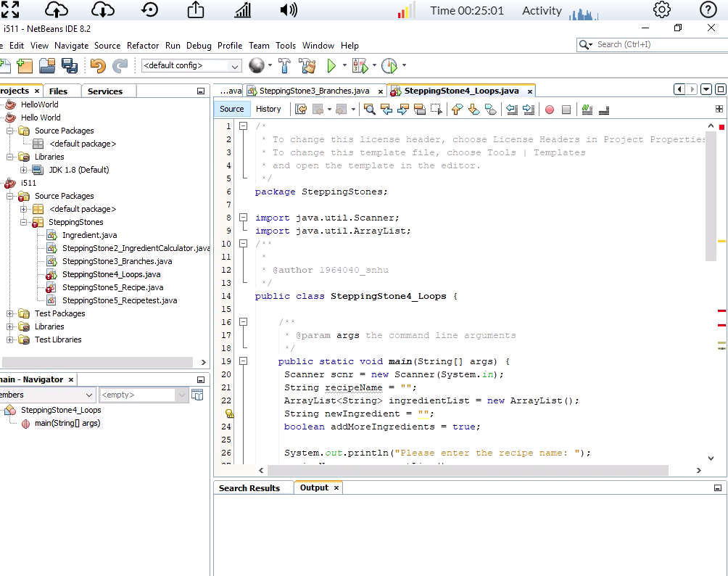
Task: Click the Redo arrow icon
Action: pyautogui.click(x=120, y=66)
